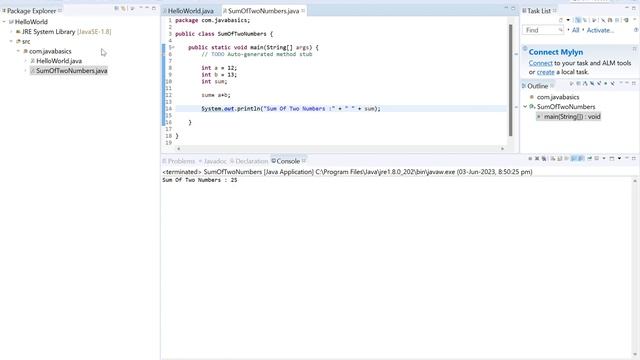The width and height of the screenshot is (640, 360).
Task: Click the editor vertical scrollbar thumb
Action: [x=510, y=80]
